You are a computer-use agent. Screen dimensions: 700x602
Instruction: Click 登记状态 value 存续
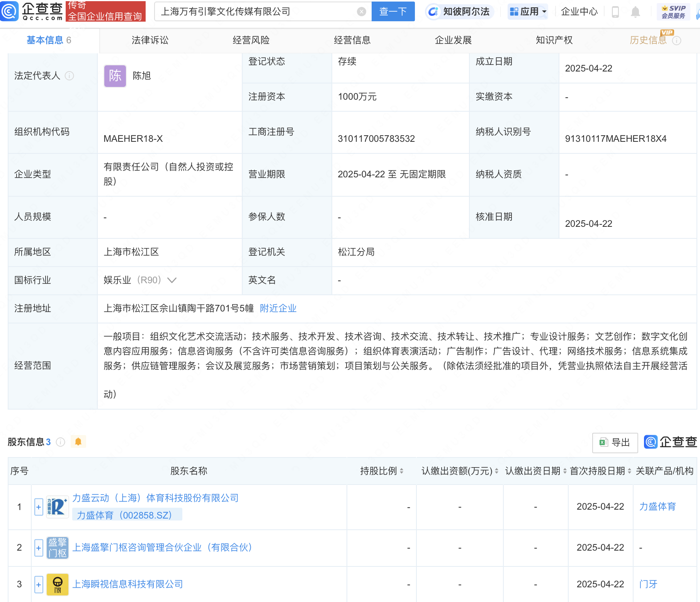pos(347,61)
